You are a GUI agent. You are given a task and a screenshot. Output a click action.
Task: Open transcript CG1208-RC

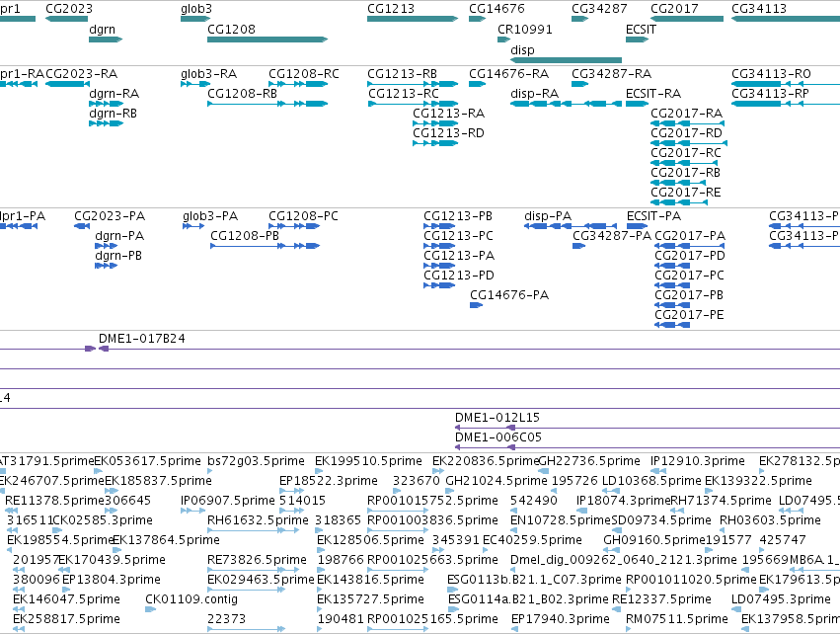tap(304, 74)
